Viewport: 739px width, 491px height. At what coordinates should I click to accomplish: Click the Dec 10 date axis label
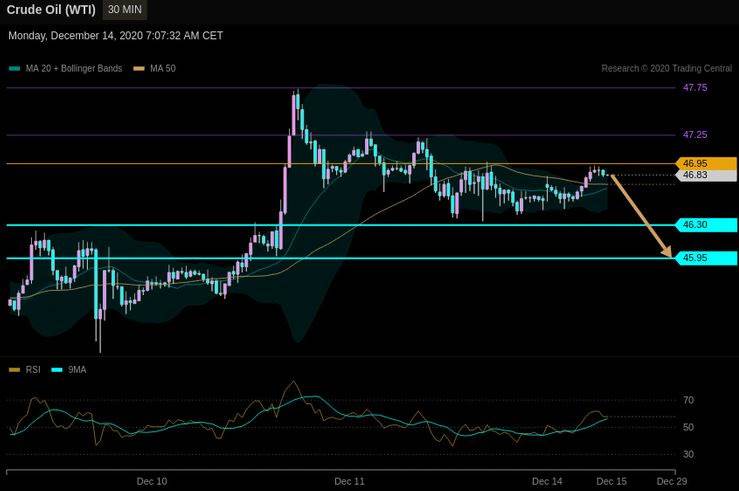point(152,482)
